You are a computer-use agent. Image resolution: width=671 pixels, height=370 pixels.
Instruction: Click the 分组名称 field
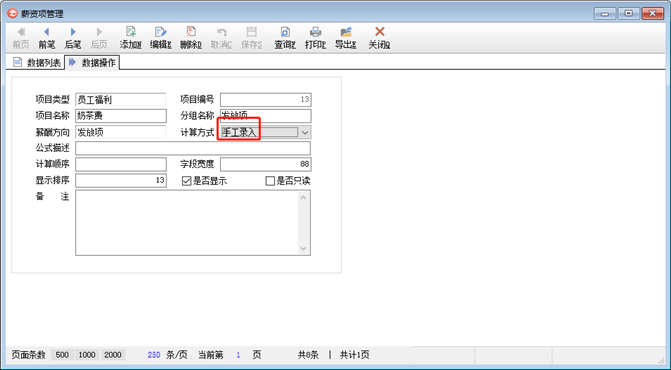click(265, 116)
